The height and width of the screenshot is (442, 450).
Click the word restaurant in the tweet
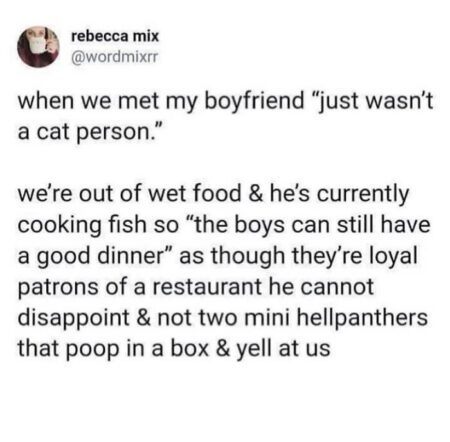(x=207, y=286)
